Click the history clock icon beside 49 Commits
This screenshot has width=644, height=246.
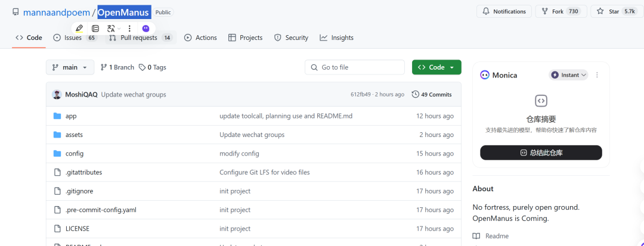coord(415,94)
